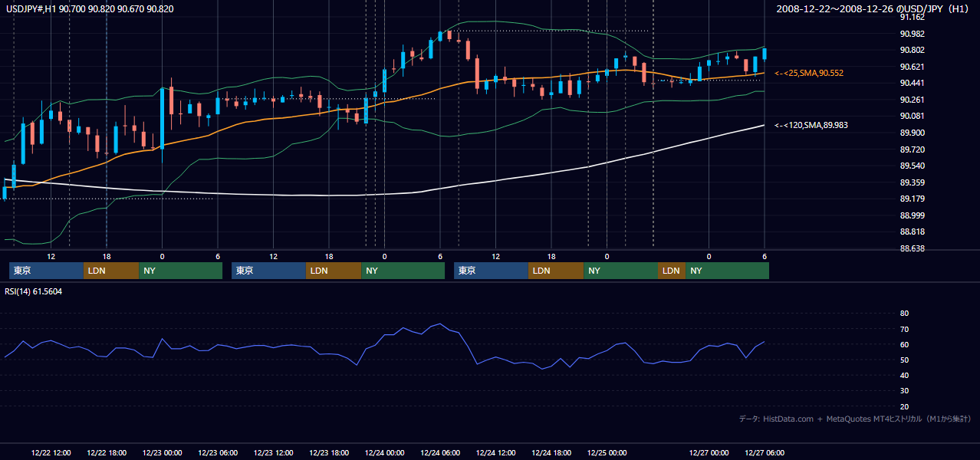Click the 12/24 12:00 time axis label

pos(496,452)
